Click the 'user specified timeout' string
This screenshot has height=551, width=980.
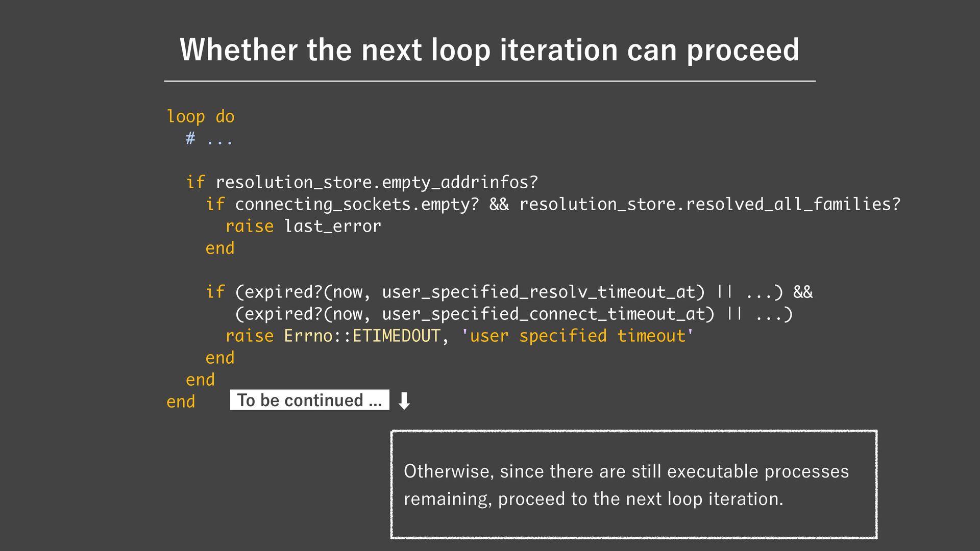(x=577, y=336)
